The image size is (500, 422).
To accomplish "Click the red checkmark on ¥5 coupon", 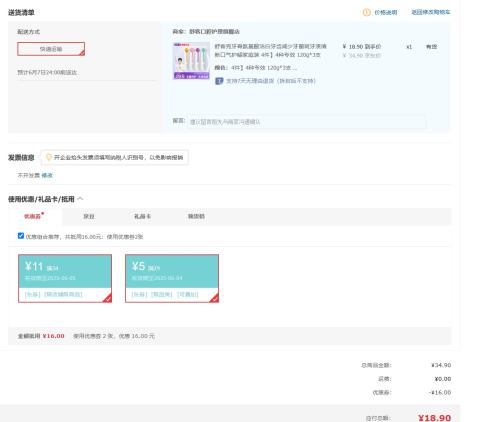I will (214, 298).
